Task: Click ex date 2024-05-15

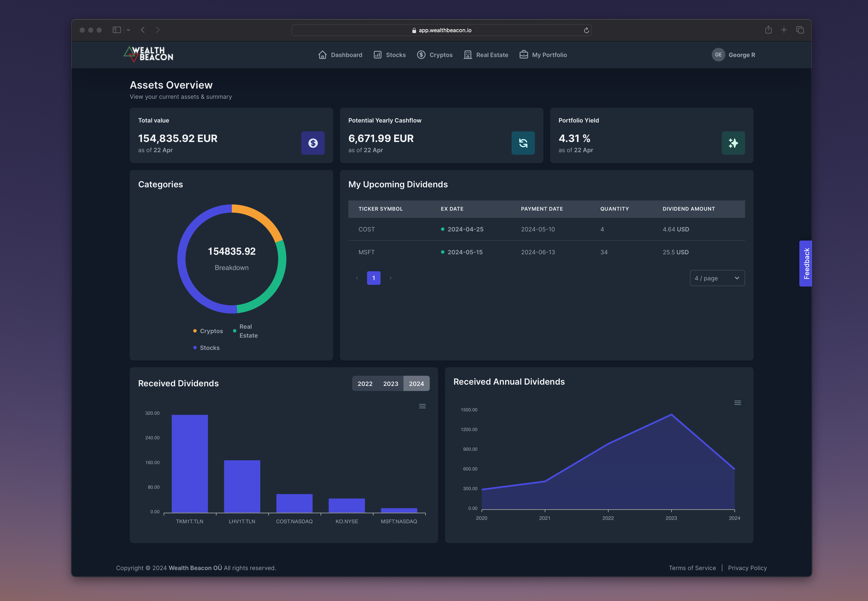Action: coord(465,252)
